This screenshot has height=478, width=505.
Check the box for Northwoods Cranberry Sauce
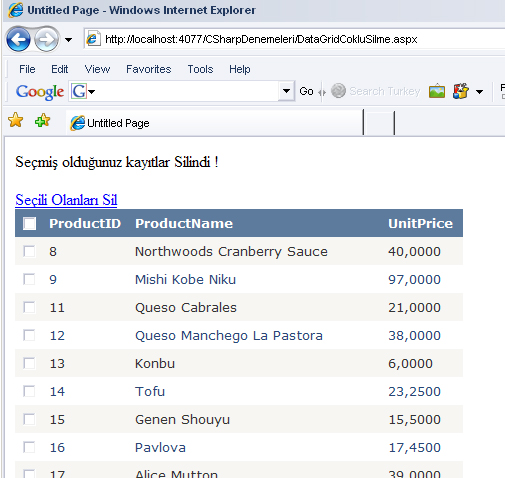[x=29, y=251]
